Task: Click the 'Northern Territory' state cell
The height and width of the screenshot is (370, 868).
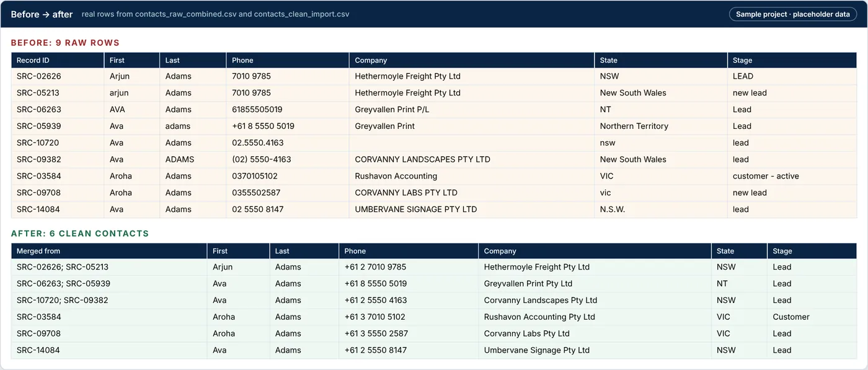Action: pyautogui.click(x=661, y=126)
